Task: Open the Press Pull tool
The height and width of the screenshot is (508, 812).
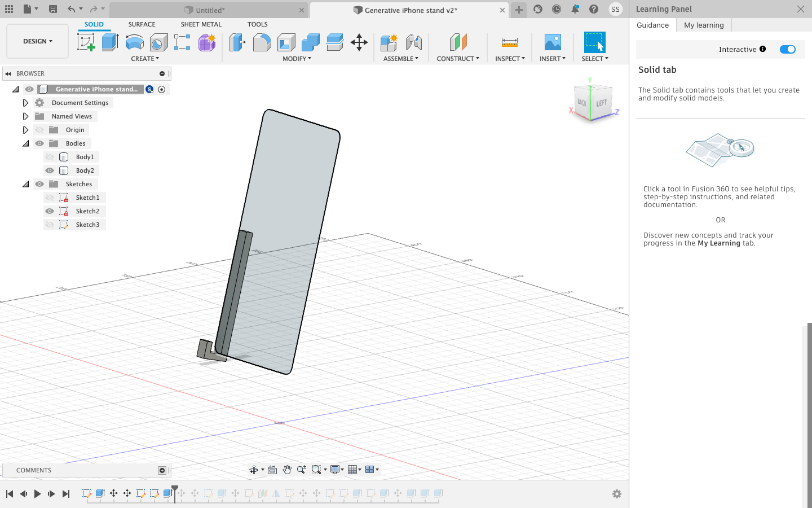Action: (237, 42)
